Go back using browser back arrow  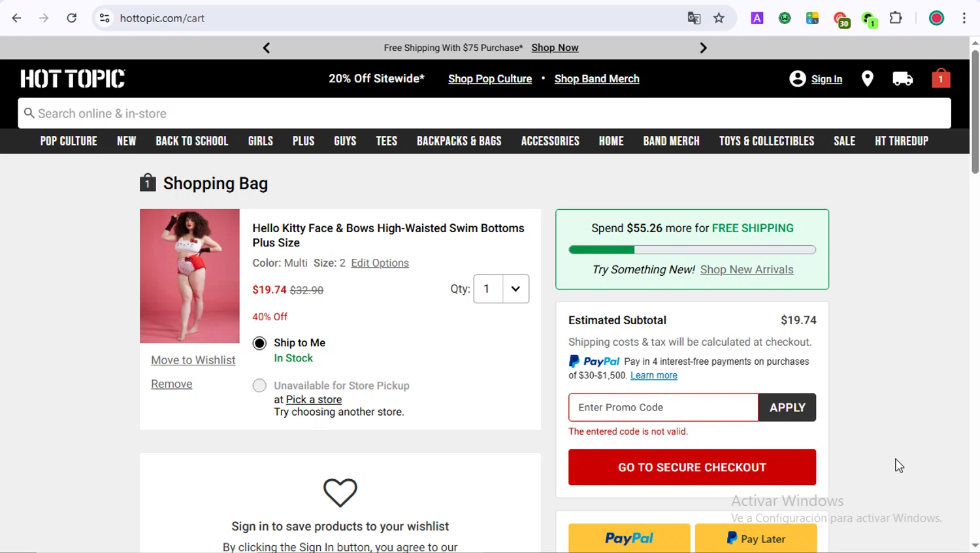16,18
